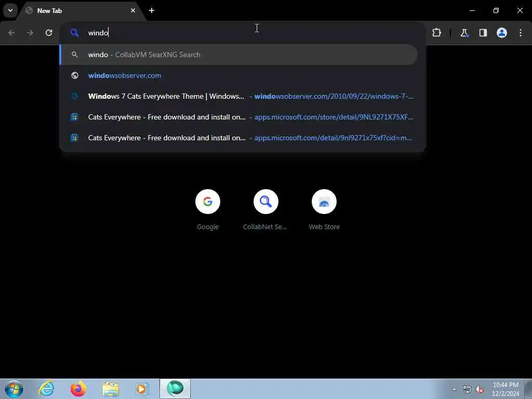Viewport: 532px width, 399px height.
Task: Open the profile avatar menu
Action: click(502, 33)
